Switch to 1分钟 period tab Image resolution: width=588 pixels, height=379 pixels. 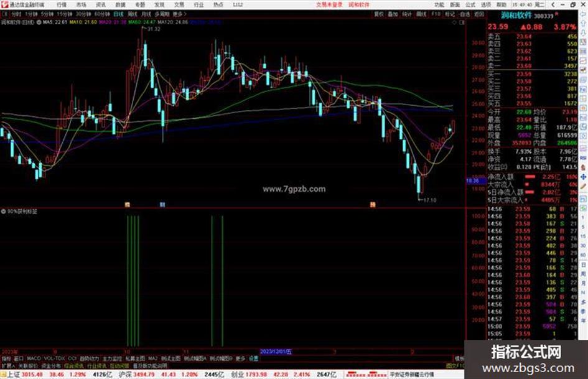coord(31,14)
